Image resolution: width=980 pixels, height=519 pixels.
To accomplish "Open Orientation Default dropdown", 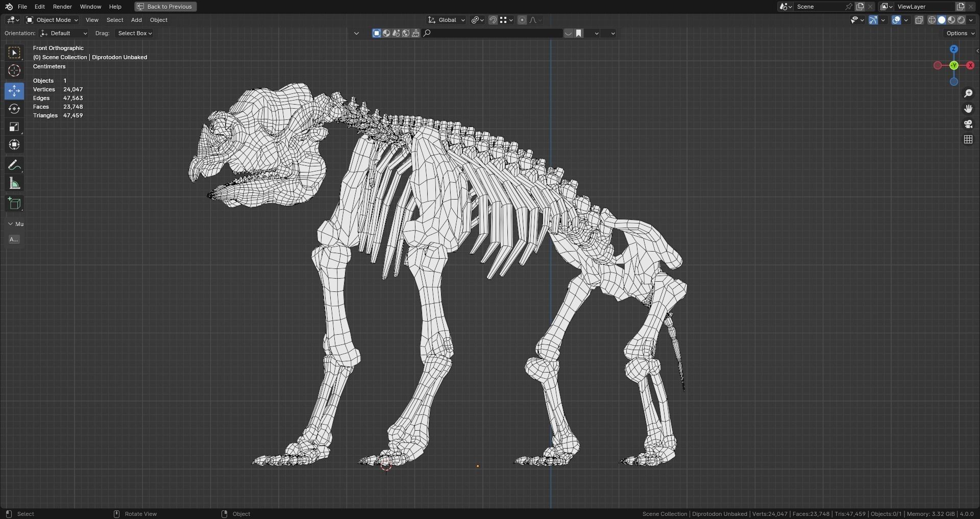I will 64,33.
